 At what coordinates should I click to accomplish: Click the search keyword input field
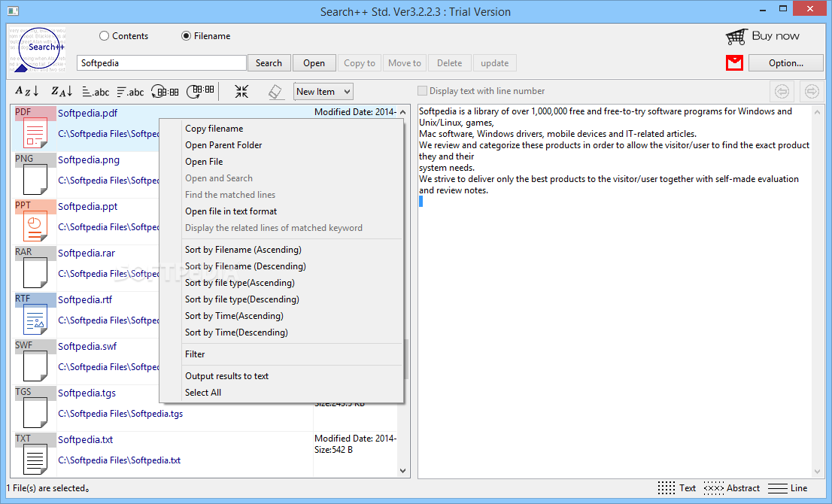(x=161, y=63)
